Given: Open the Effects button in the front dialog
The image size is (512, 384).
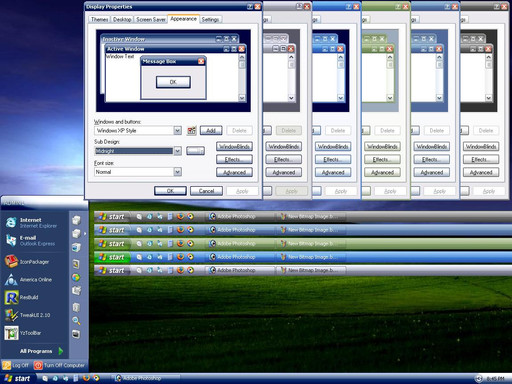Looking at the screenshot, I should click(234, 160).
